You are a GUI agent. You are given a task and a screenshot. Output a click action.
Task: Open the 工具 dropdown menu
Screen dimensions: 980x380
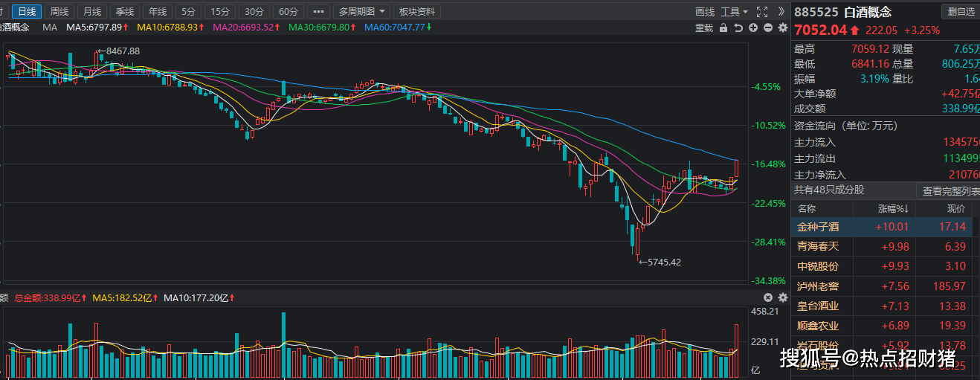[734, 12]
